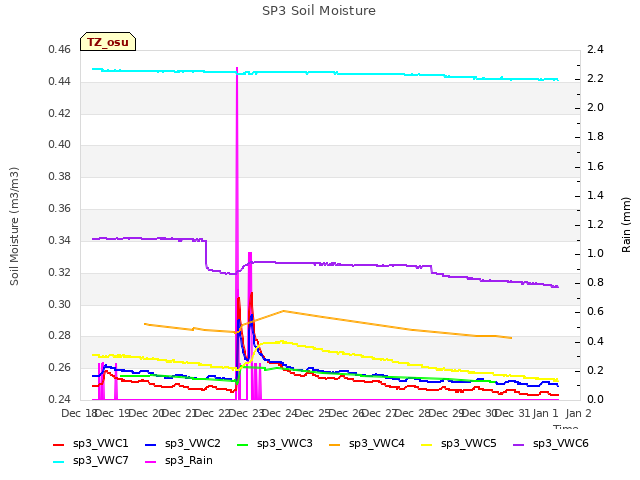
Task: Click the Jan 2 x-axis date label
Action: point(578,413)
